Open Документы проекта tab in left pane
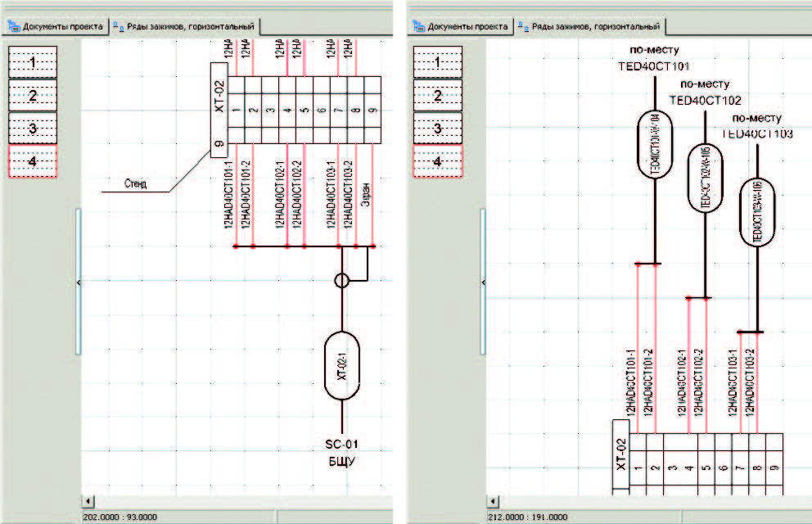 coord(56,26)
